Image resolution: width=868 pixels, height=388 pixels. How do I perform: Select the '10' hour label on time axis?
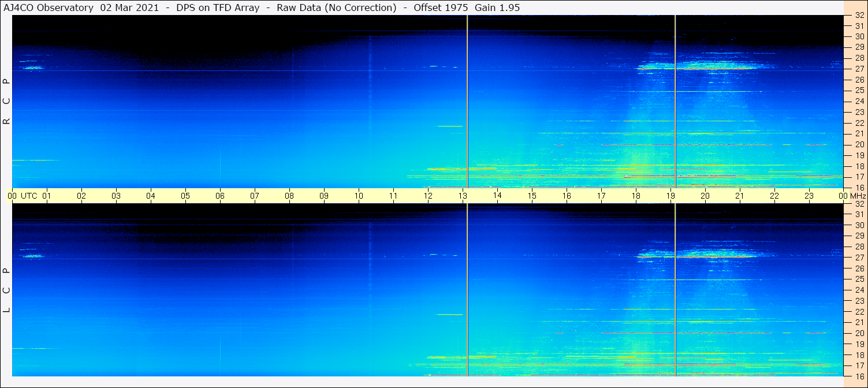[x=359, y=196]
